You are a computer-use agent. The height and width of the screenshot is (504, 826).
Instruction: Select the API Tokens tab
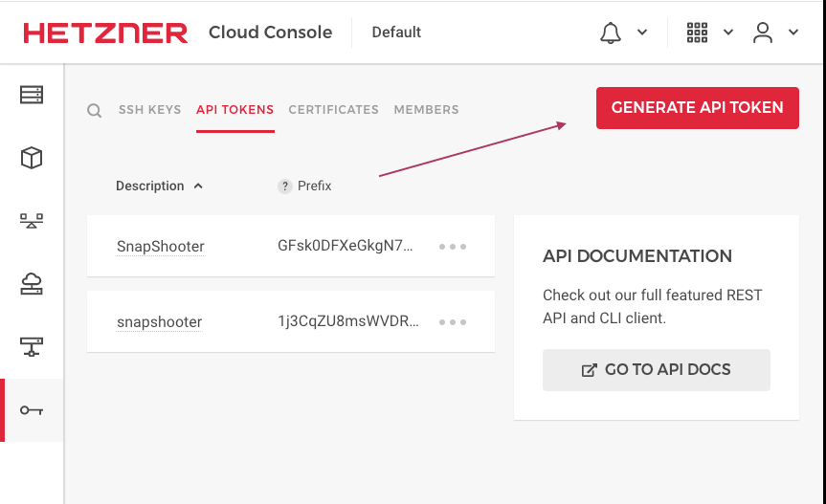[234, 109]
